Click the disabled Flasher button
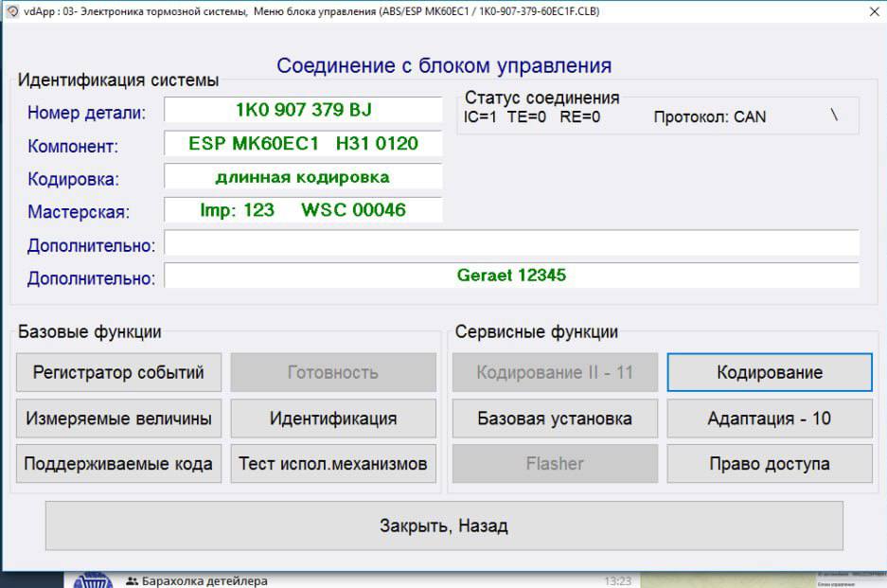 pos(555,464)
